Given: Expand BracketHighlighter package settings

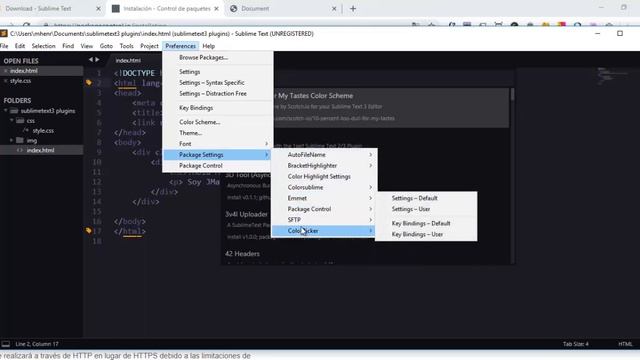Looking at the screenshot, I should (324, 166).
